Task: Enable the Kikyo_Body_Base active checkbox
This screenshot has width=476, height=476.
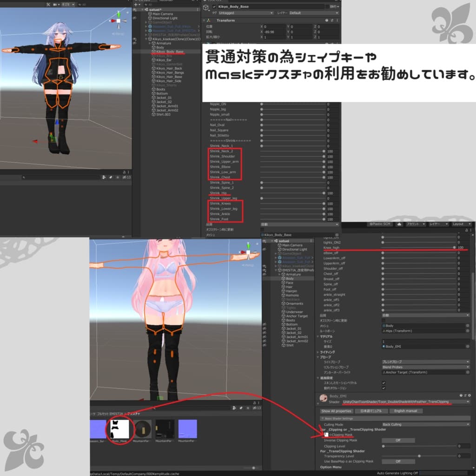Action: tap(214, 7)
